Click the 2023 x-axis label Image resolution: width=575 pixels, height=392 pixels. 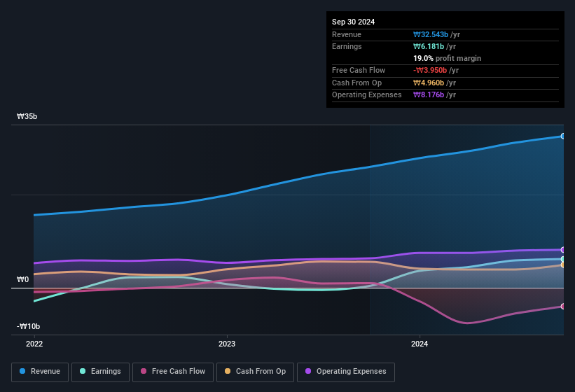coord(227,344)
